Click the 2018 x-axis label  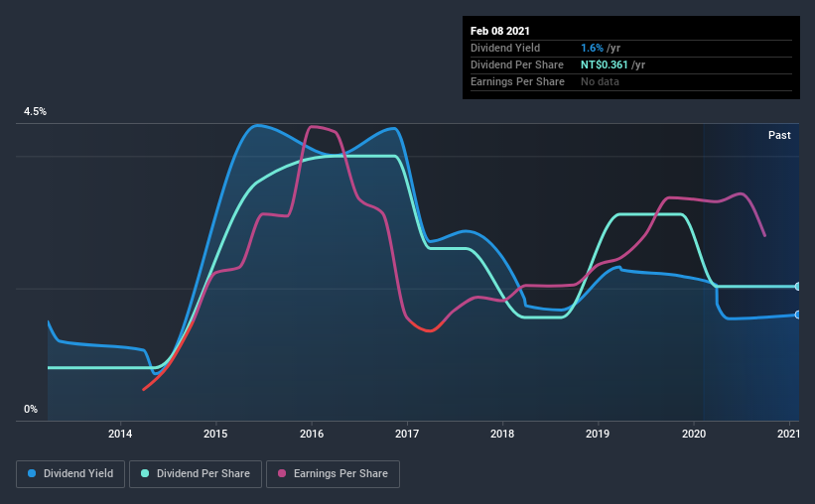[502, 434]
